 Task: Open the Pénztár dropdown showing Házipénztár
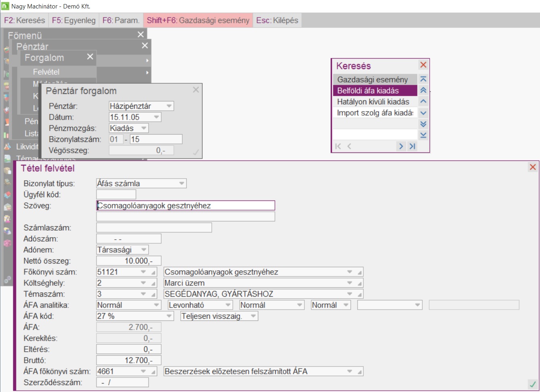pos(169,106)
